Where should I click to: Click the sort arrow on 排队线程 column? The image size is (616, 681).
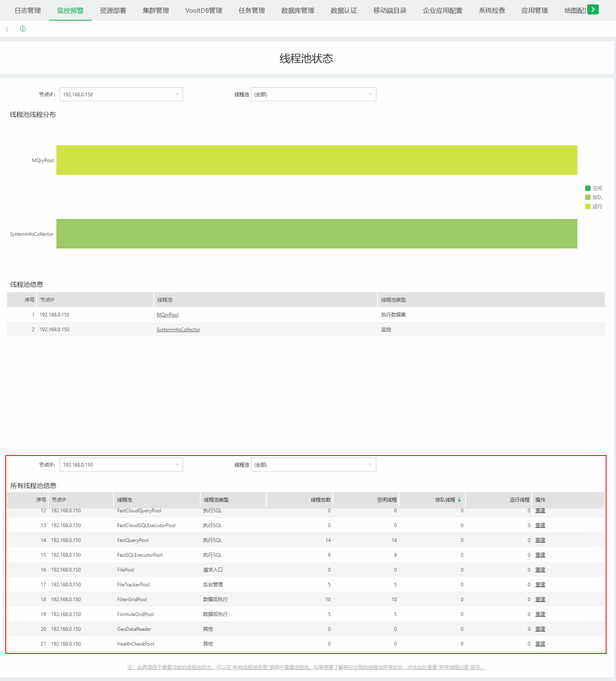459,500
